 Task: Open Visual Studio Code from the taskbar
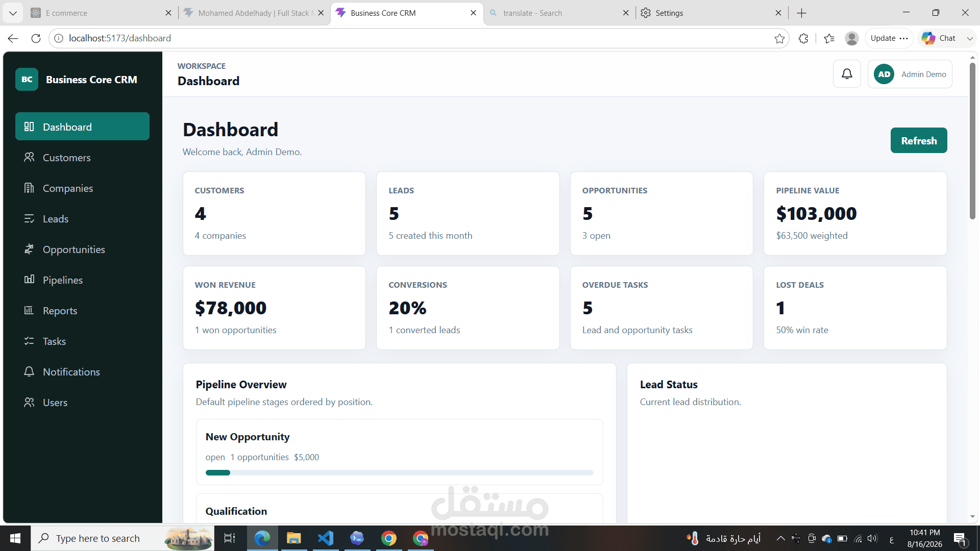325,538
